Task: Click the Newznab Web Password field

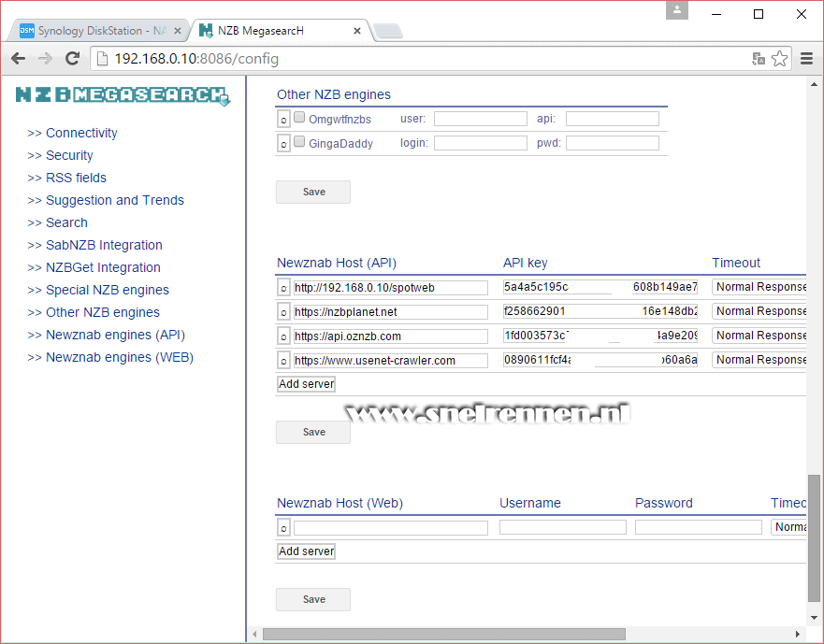Action: 699,527
